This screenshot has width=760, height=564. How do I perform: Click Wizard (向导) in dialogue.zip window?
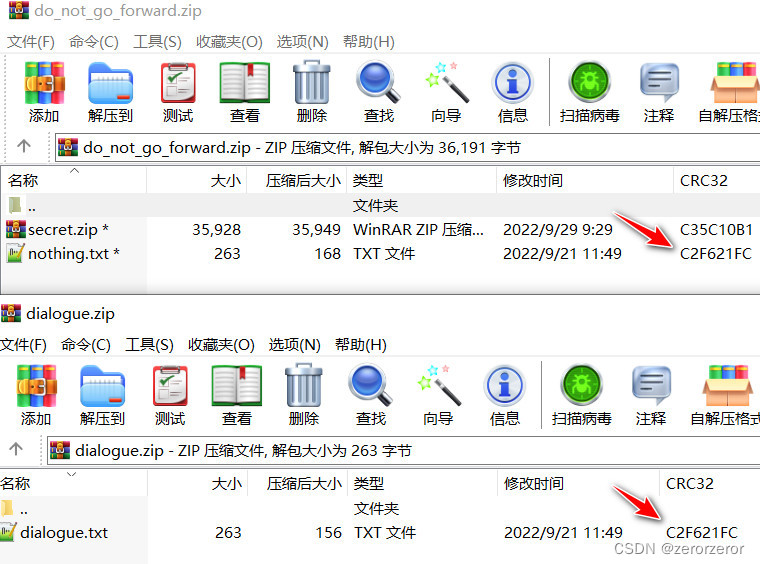pyautogui.click(x=438, y=395)
